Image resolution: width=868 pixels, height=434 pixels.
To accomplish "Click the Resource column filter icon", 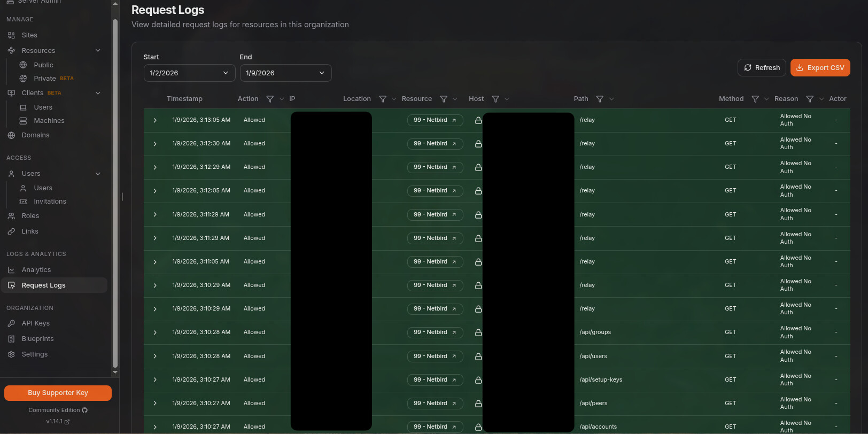I will [x=444, y=99].
